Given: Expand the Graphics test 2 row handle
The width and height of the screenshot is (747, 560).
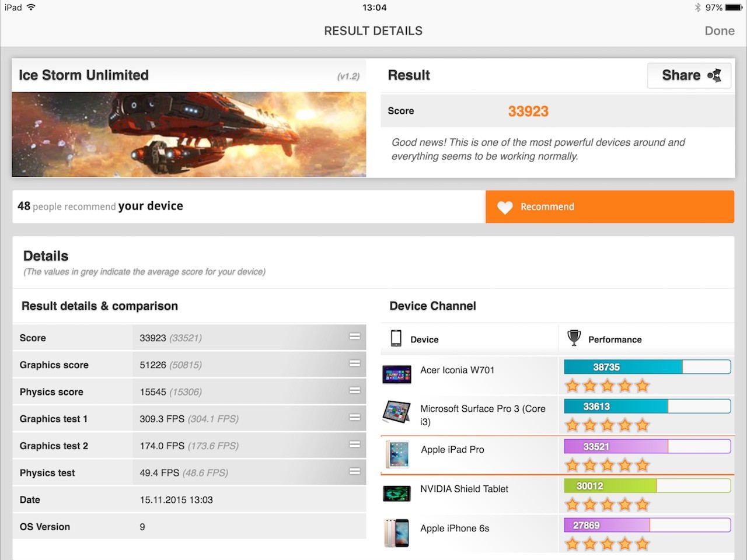Looking at the screenshot, I should 355,444.
